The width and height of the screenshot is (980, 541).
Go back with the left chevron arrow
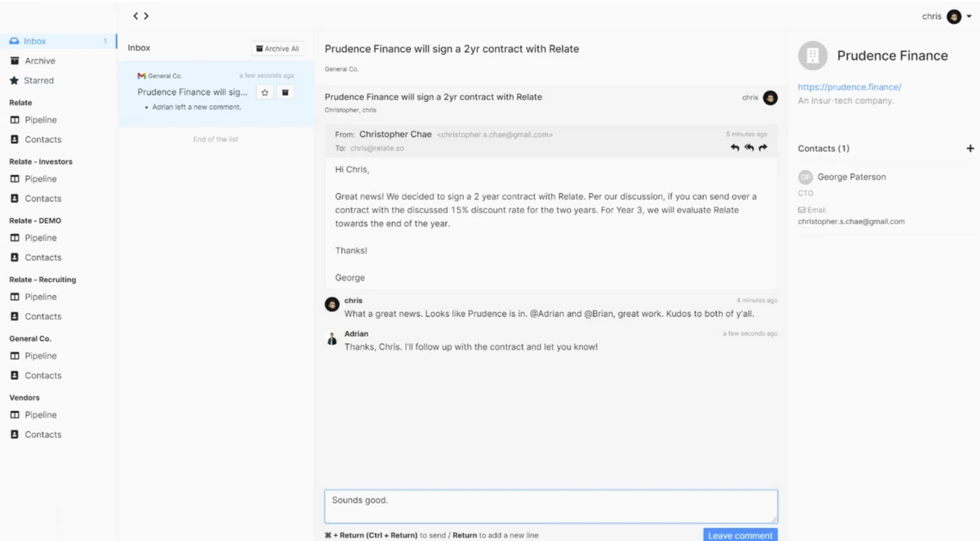(x=136, y=16)
